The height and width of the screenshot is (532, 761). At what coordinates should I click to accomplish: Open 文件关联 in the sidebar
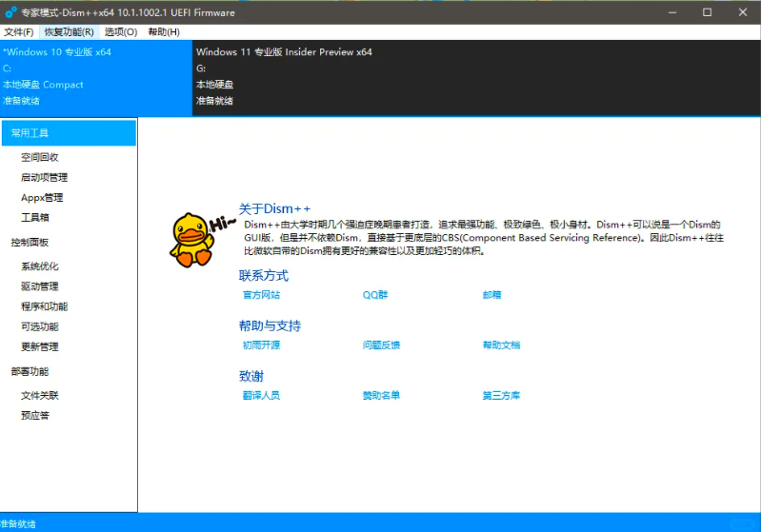pos(40,396)
